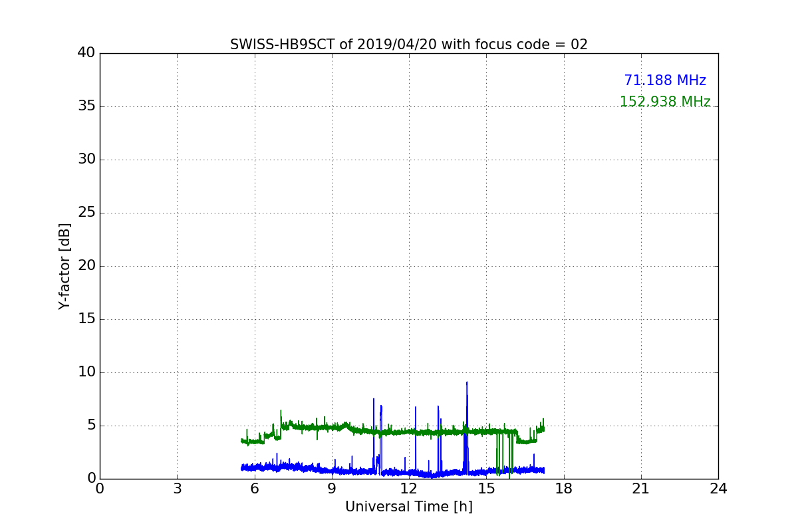
Task: Click the x-axis tick label 24
Action: [x=718, y=489]
